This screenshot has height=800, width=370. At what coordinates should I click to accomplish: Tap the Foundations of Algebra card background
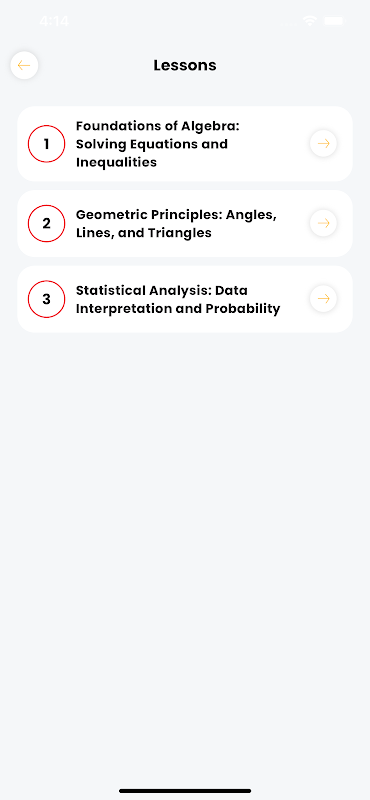185,144
